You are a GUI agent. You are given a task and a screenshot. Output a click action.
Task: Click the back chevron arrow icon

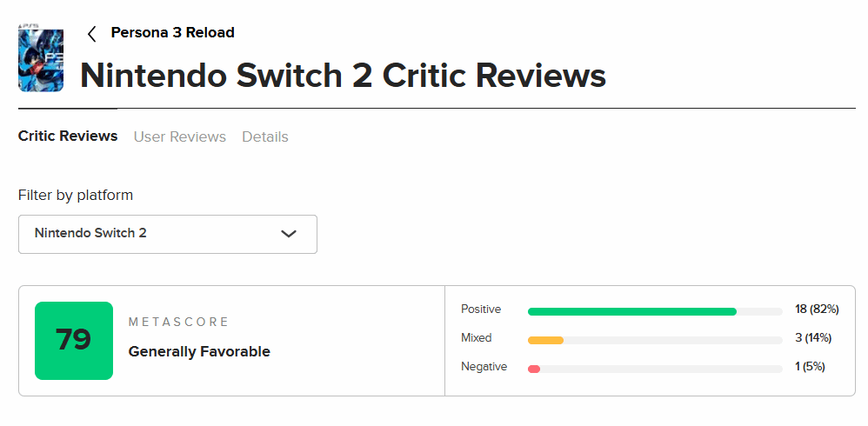[92, 34]
